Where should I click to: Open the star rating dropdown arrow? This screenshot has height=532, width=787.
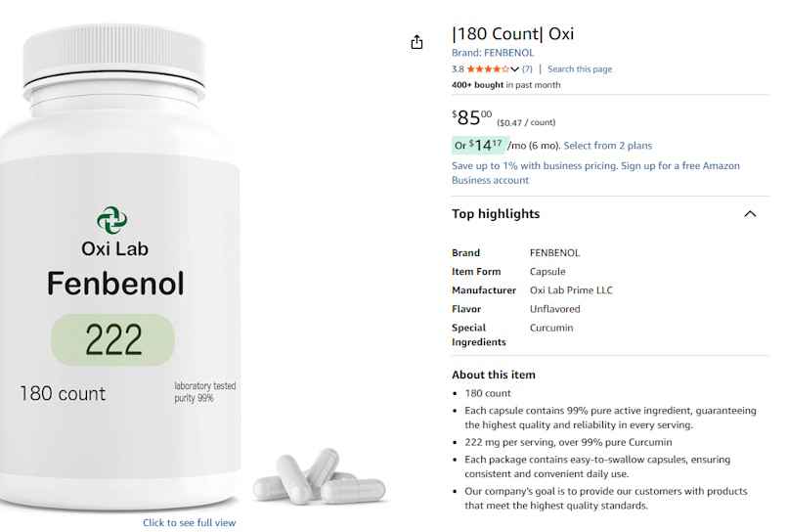tap(514, 69)
